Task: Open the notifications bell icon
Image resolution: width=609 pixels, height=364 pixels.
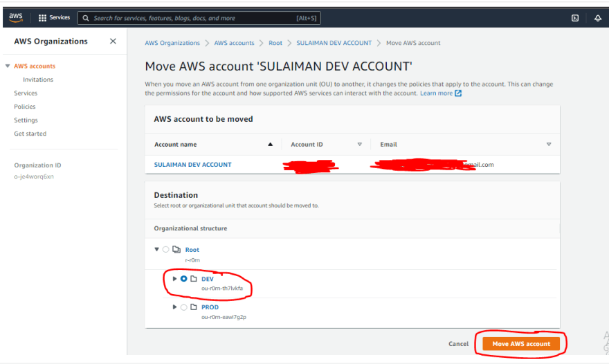Action: [598, 18]
